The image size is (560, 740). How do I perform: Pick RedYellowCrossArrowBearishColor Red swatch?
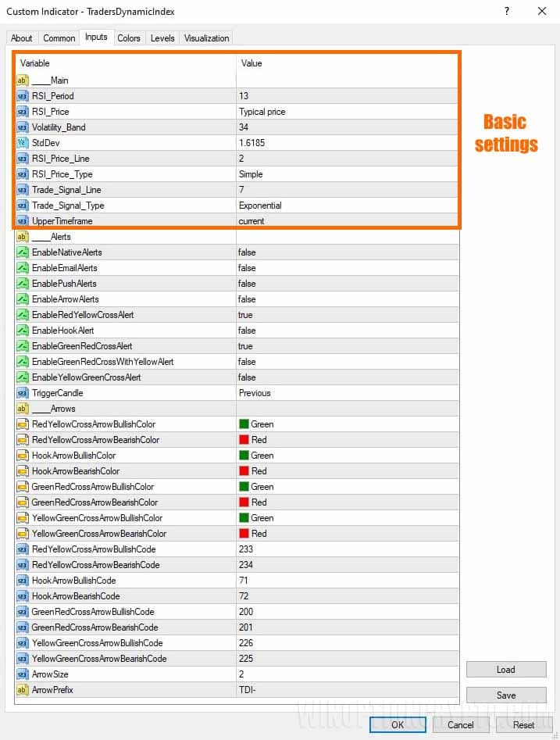[244, 440]
